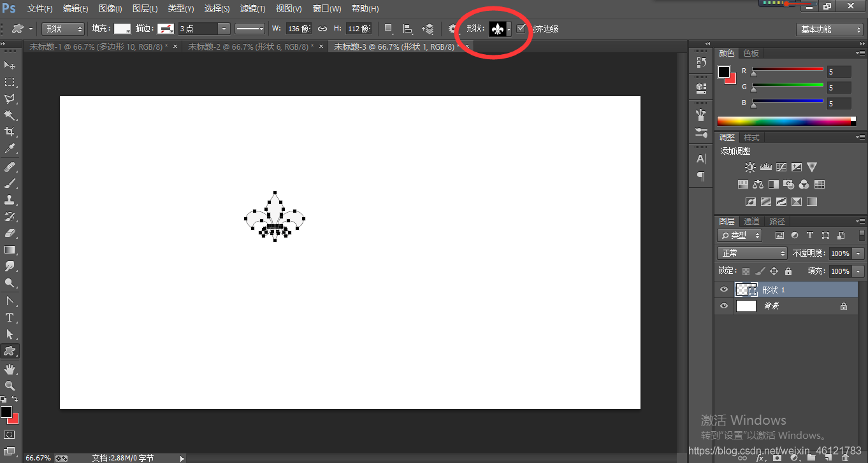Open the status bar info arrow
The image size is (868, 463).
[x=182, y=458]
